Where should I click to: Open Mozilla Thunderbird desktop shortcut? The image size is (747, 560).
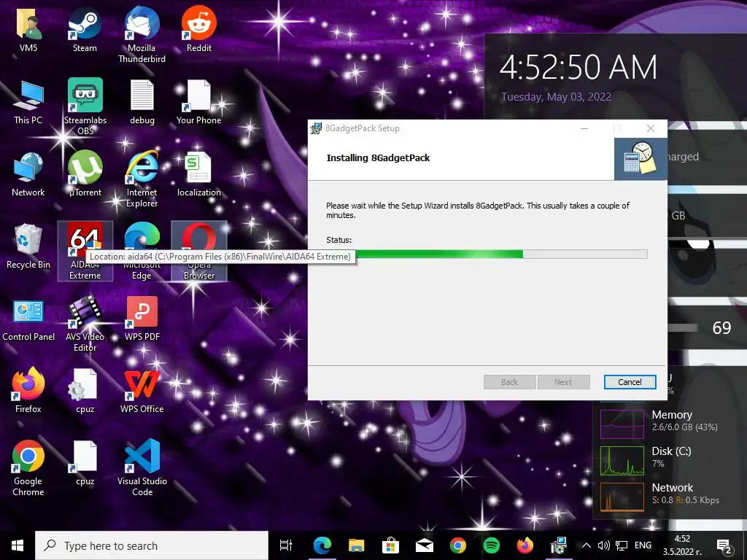coord(142,34)
